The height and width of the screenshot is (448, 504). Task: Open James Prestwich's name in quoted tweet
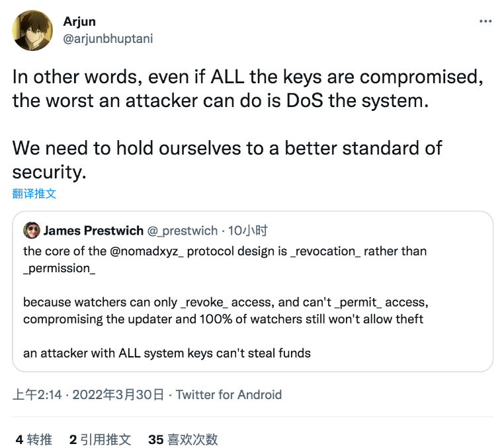[93, 231]
